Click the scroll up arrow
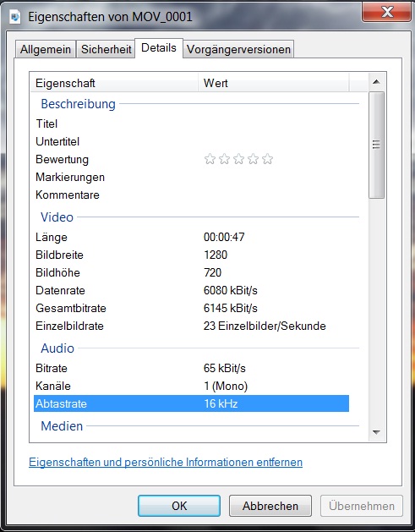 click(376, 82)
